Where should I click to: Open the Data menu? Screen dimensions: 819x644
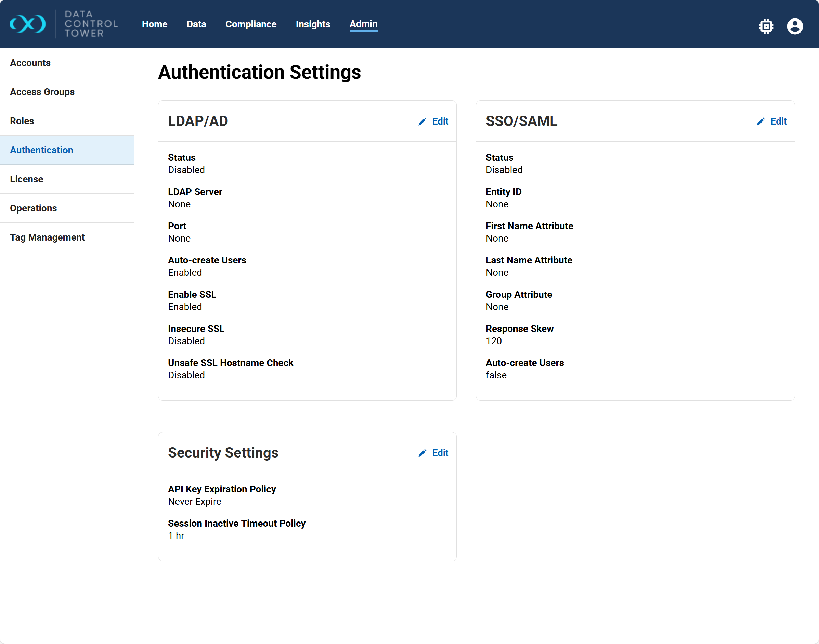[196, 24]
